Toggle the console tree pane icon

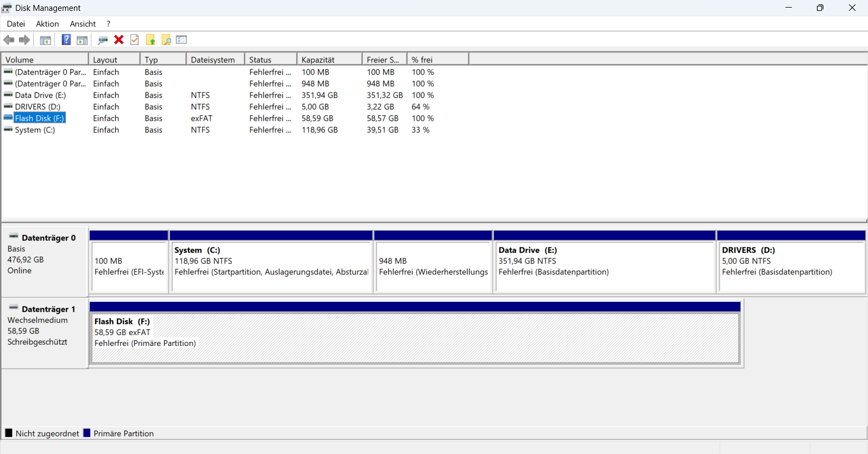point(46,40)
